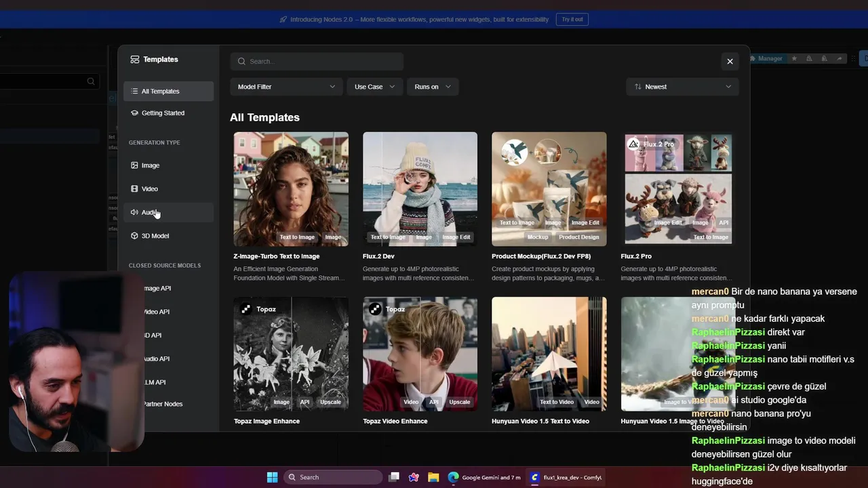Open the Partner Nodes category

(x=163, y=404)
